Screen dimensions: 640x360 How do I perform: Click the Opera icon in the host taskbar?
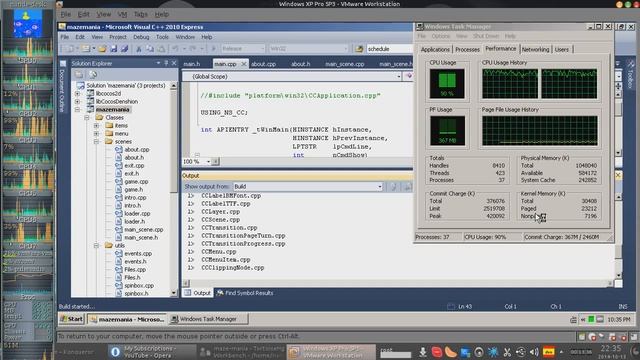pyautogui.click(x=115, y=352)
